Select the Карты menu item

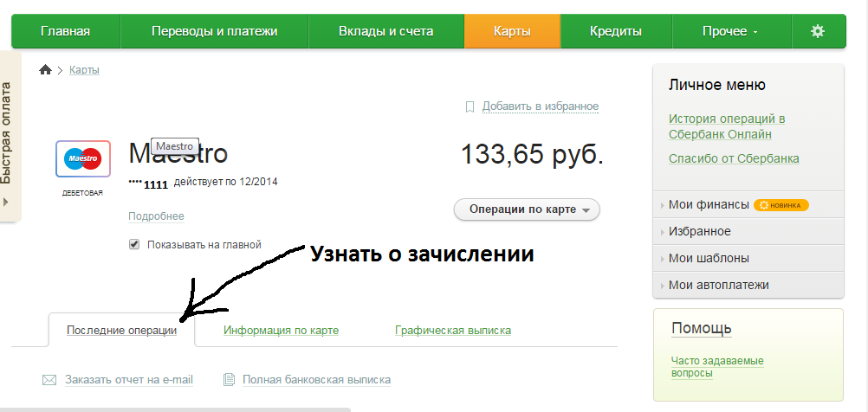click(512, 31)
